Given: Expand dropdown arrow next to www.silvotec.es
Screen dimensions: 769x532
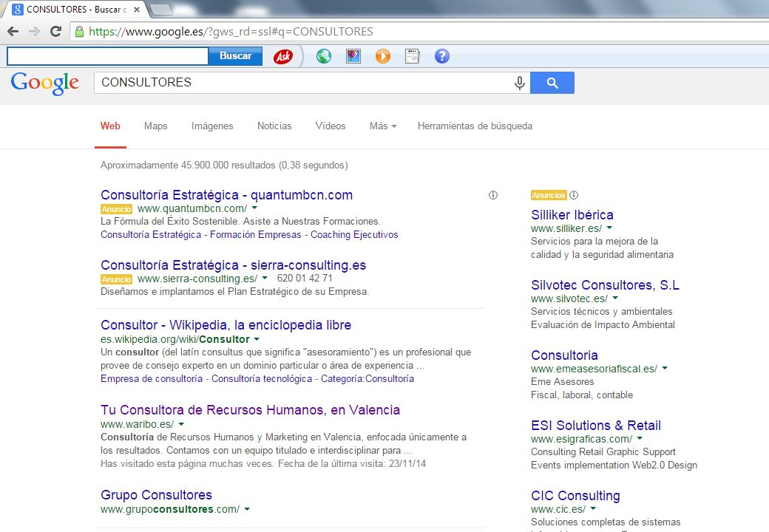Looking at the screenshot, I should tap(615, 298).
